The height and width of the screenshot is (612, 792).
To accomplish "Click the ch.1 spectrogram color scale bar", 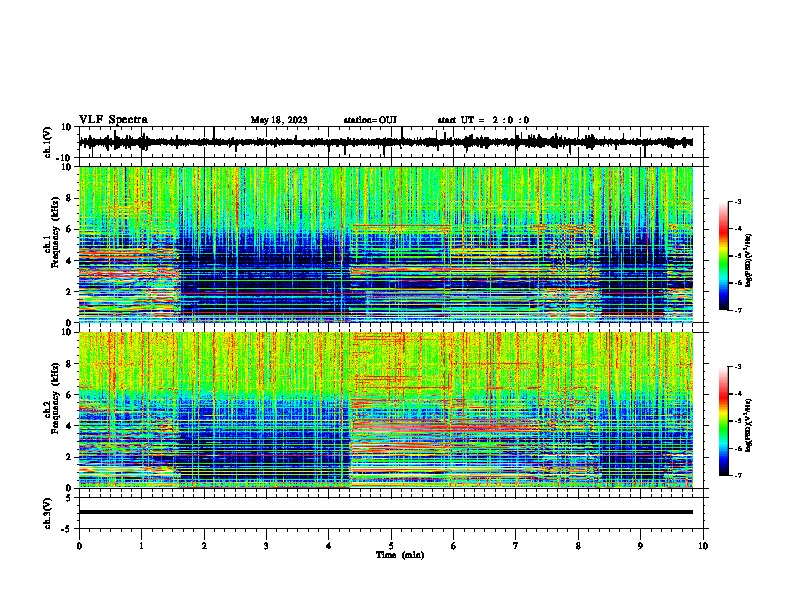I will [x=724, y=256].
